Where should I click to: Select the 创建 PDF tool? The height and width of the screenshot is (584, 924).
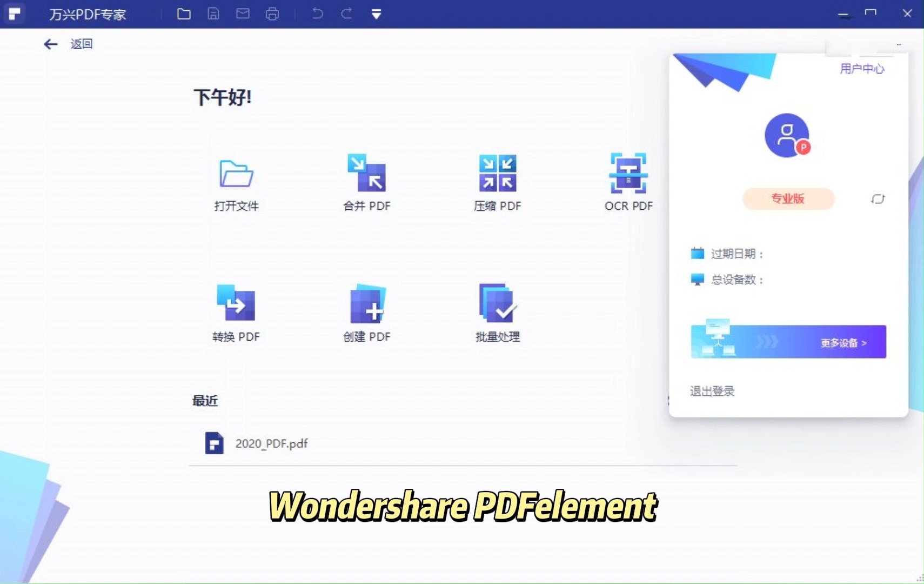pos(366,314)
